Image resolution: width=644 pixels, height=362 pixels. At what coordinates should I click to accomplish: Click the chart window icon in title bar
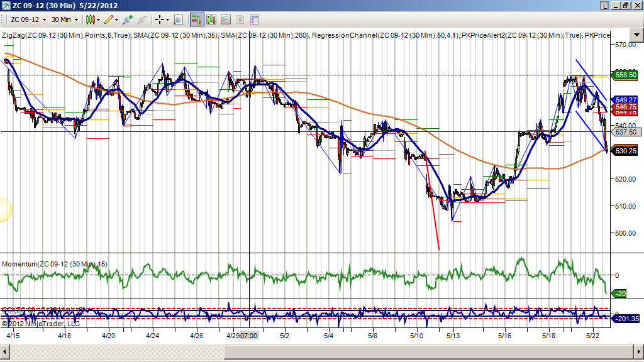[x=6, y=6]
